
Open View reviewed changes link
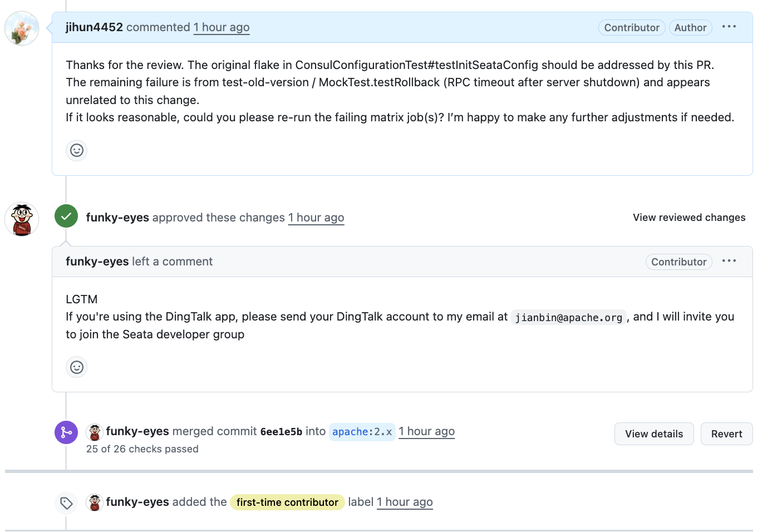(x=689, y=218)
